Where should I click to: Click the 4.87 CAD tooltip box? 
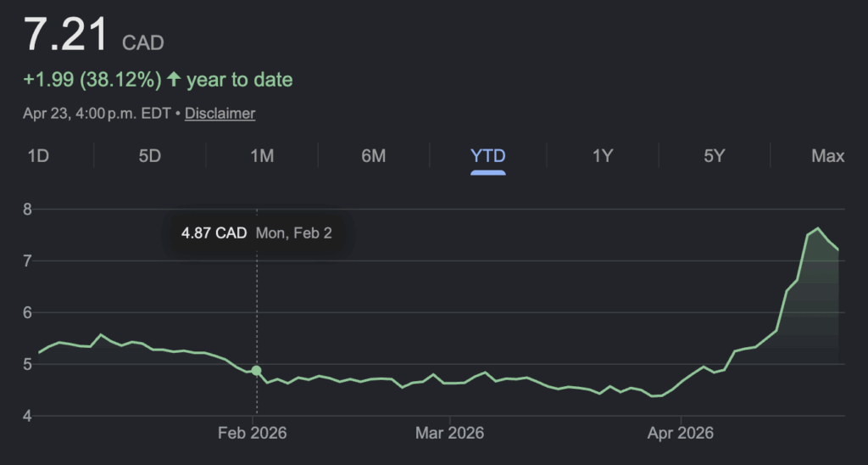[x=256, y=233]
